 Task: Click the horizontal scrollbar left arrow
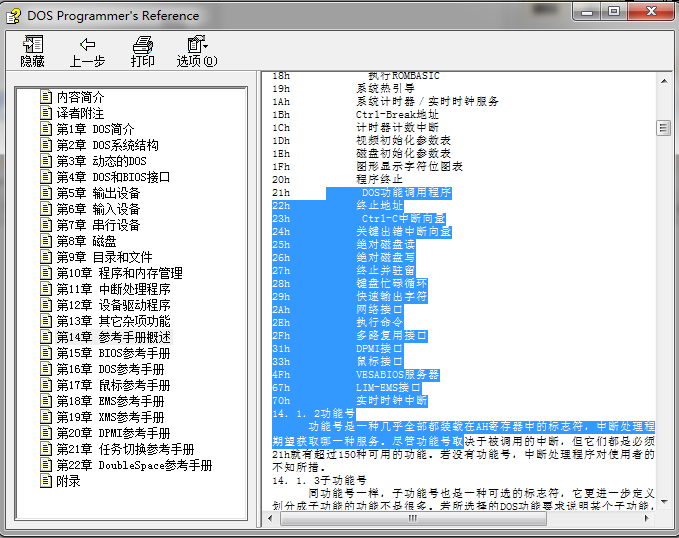(x=271, y=518)
